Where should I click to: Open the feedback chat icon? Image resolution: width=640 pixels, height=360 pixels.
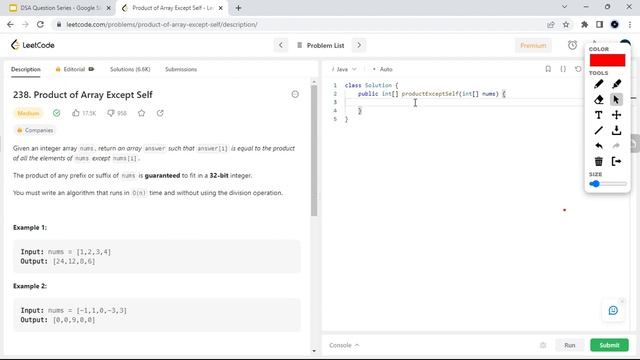(x=613, y=311)
